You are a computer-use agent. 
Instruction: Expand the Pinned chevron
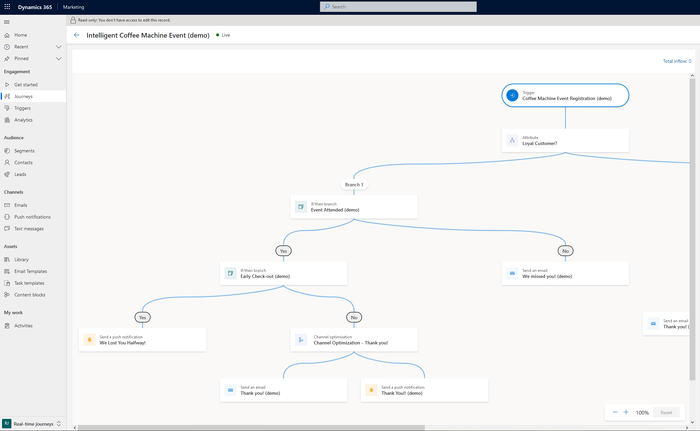click(x=58, y=59)
